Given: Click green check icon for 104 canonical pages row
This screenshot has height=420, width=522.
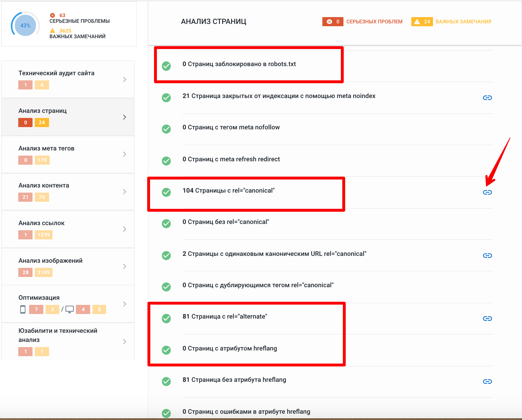Looking at the screenshot, I should coord(166,192).
